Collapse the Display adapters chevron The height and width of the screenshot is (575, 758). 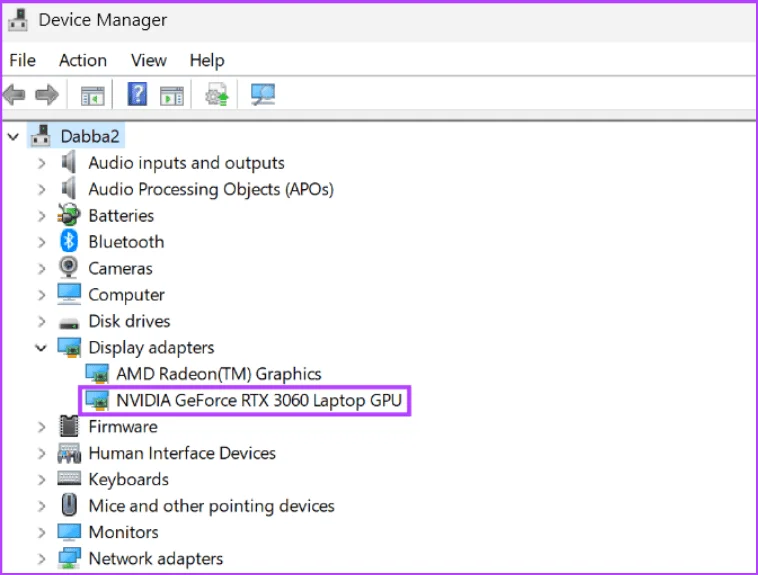41,348
